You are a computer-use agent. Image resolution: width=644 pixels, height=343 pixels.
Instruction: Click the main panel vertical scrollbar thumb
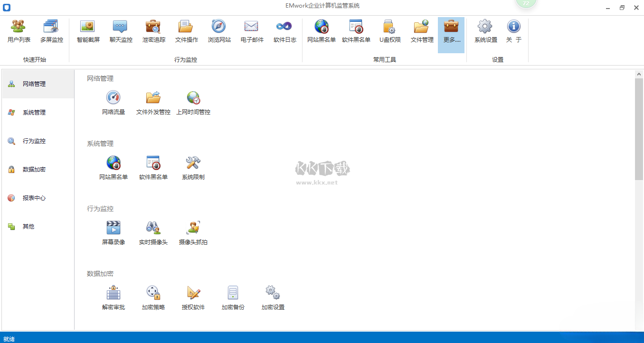pos(639,129)
